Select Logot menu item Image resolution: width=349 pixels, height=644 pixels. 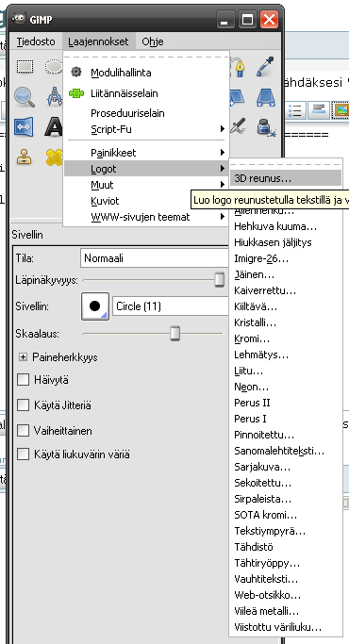146,169
